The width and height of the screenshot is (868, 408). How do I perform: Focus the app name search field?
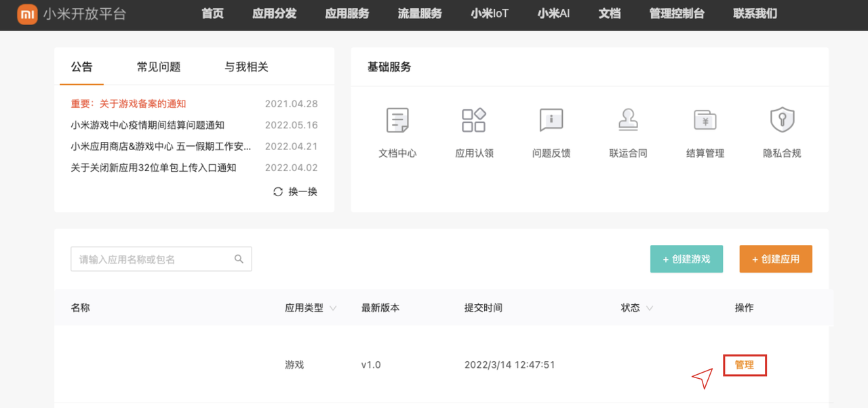point(153,259)
